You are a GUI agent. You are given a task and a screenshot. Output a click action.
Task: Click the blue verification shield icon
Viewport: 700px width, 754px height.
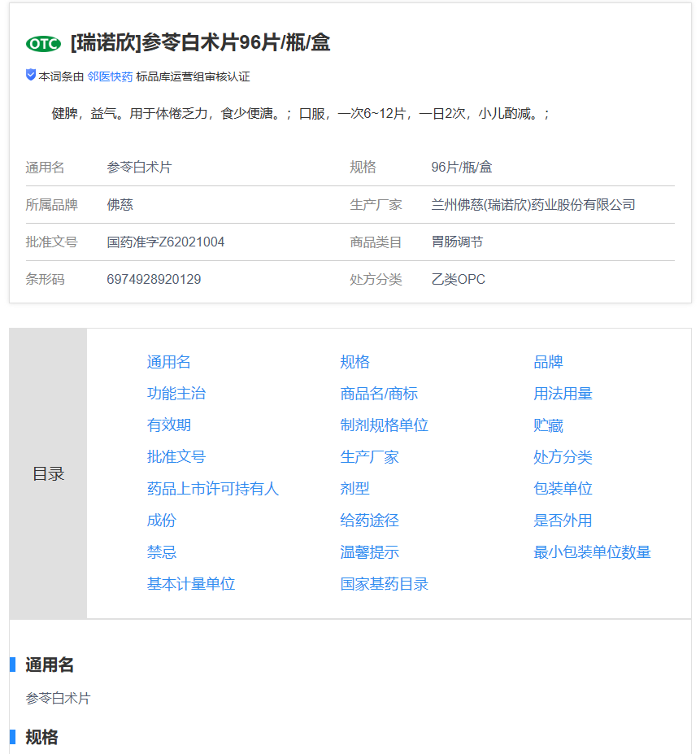pyautogui.click(x=31, y=75)
